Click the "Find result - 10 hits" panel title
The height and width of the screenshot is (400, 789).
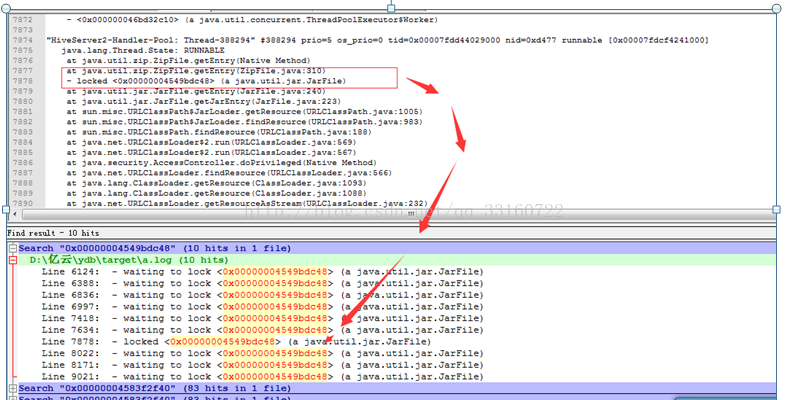point(53,233)
